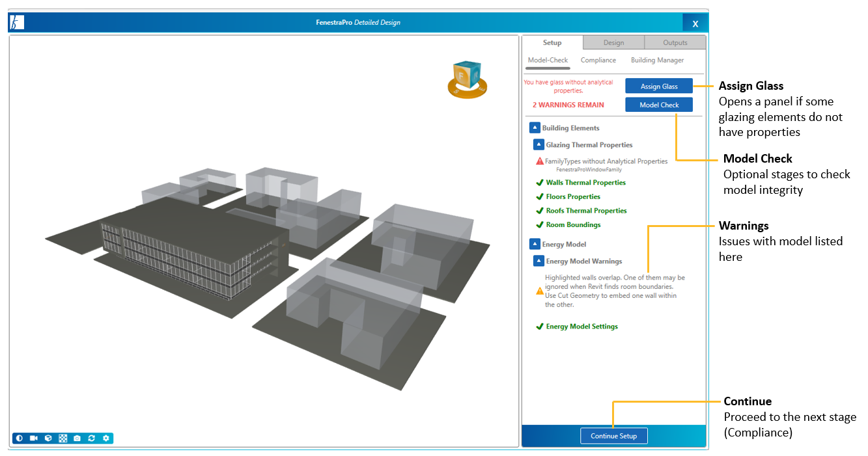The image size is (868, 456).
Task: Click the FenestraPro logo in title bar
Action: pyautogui.click(x=17, y=23)
